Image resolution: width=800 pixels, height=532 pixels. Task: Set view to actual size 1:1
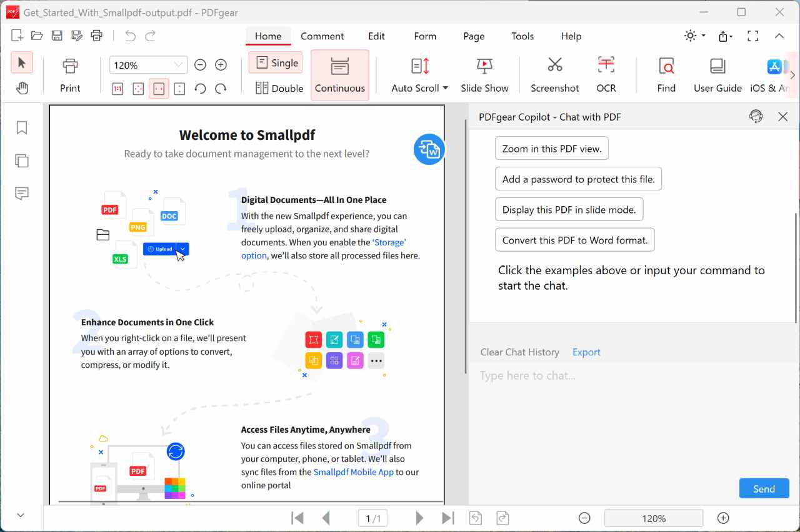coord(117,89)
